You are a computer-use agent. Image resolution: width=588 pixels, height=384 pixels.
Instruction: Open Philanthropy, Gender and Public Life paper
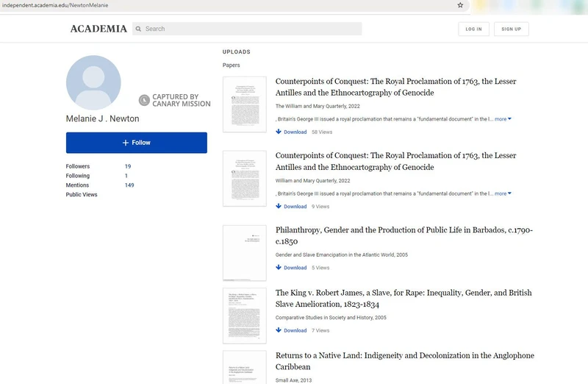pos(404,235)
